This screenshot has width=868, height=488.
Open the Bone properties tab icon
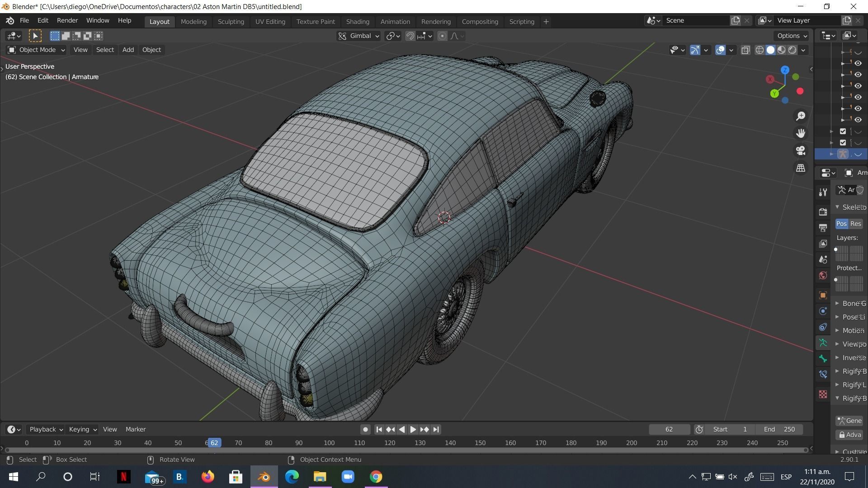coord(823,359)
